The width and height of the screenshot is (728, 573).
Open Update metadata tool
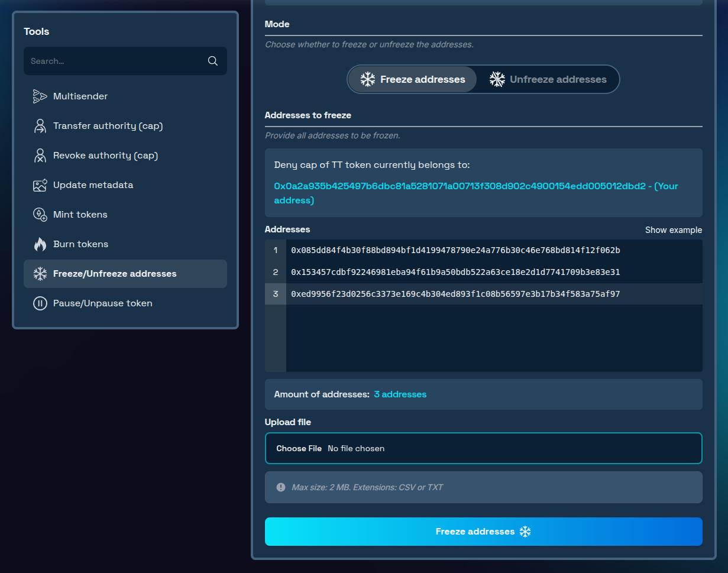[125, 185]
